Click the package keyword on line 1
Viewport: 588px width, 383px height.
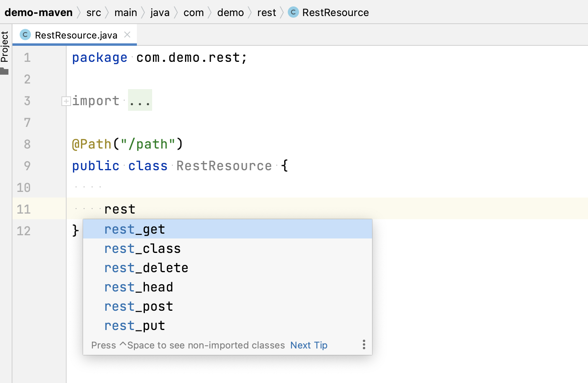[100, 58]
